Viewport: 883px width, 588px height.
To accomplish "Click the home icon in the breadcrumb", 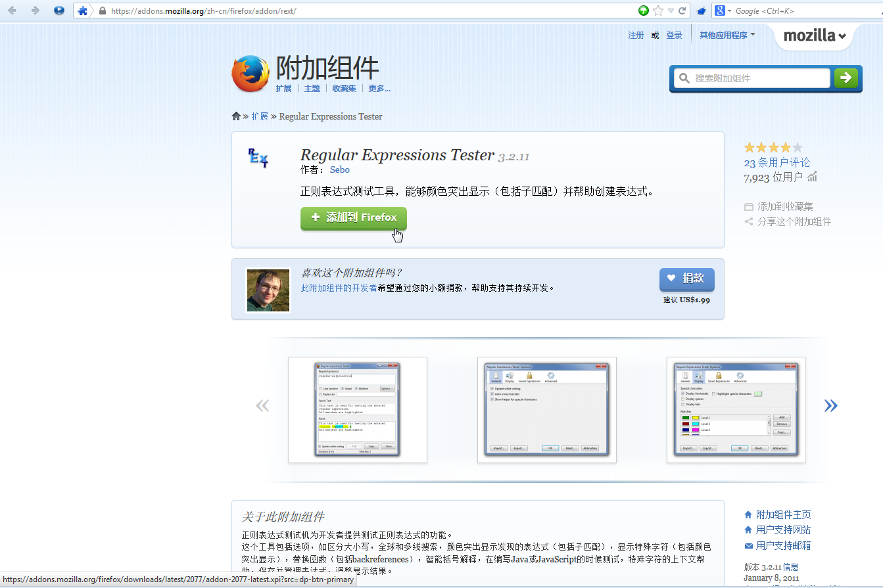I will 236,116.
